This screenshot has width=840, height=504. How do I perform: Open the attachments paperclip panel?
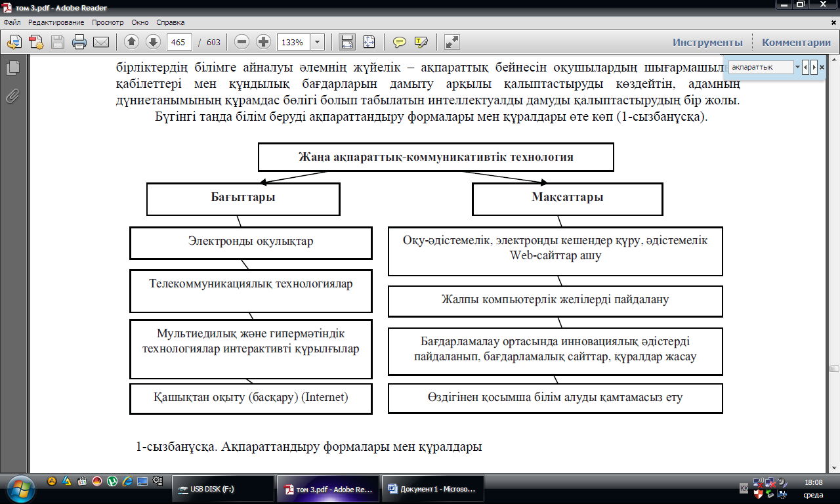tap(12, 96)
